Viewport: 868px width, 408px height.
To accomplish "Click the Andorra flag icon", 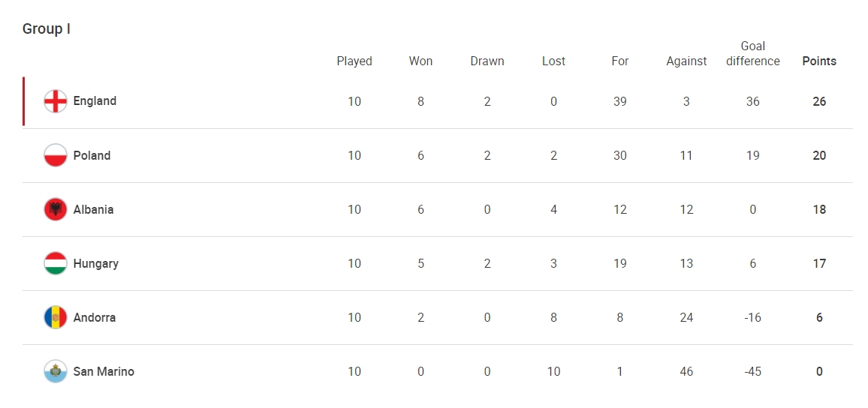I will point(56,317).
